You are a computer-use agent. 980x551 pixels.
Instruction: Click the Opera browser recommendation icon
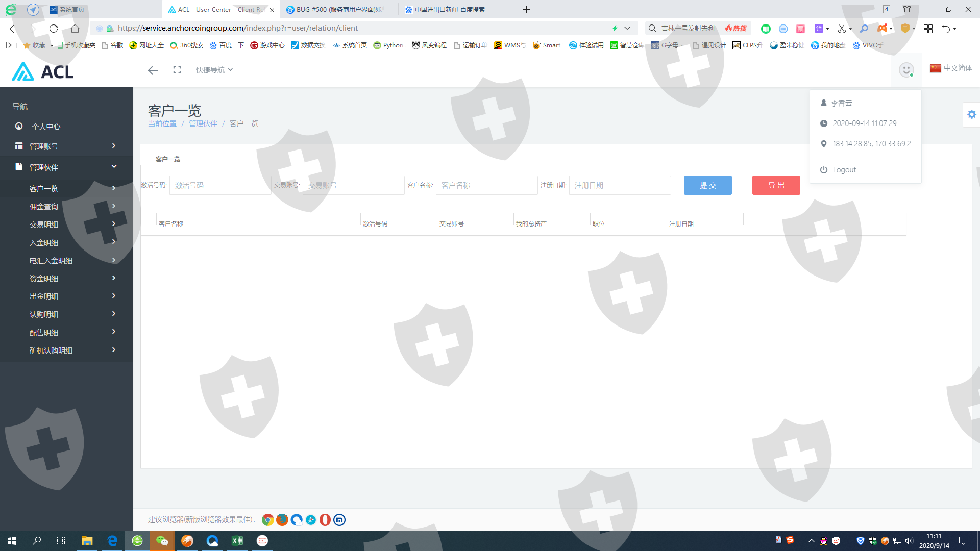(325, 520)
